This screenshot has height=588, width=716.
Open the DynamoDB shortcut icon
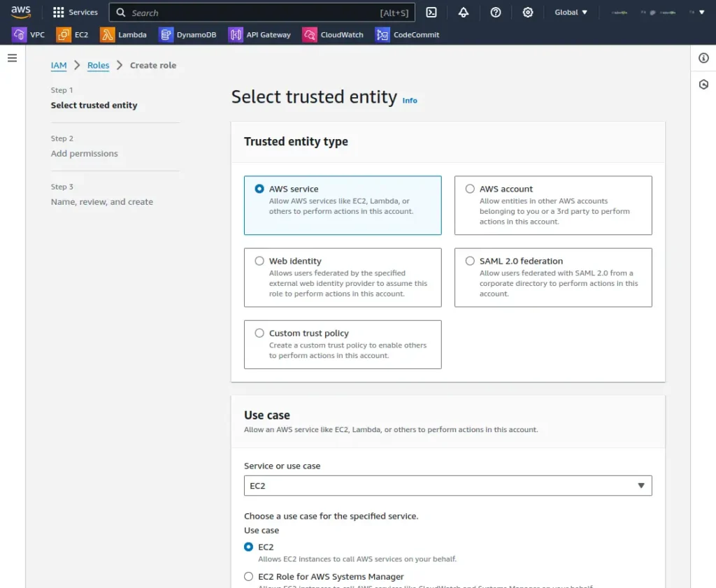(166, 35)
